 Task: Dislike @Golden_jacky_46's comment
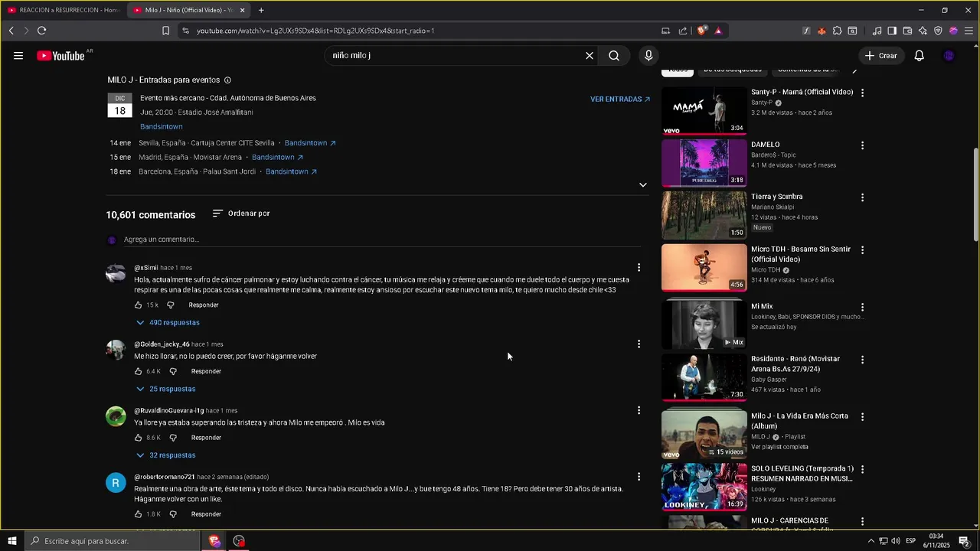coord(173,372)
